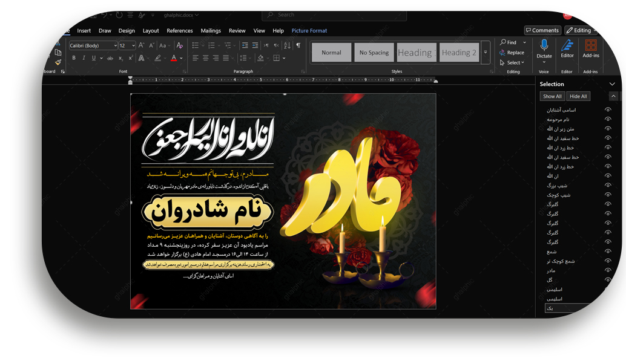Click the Clear All Formatting icon
This screenshot has height=364, width=626.
click(x=179, y=45)
